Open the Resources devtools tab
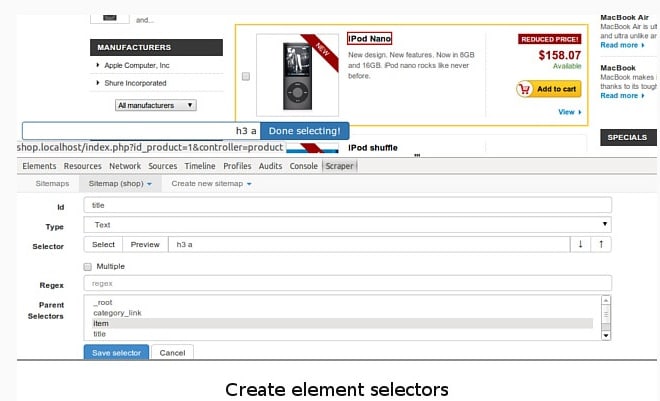660x401 pixels. pos(82,166)
